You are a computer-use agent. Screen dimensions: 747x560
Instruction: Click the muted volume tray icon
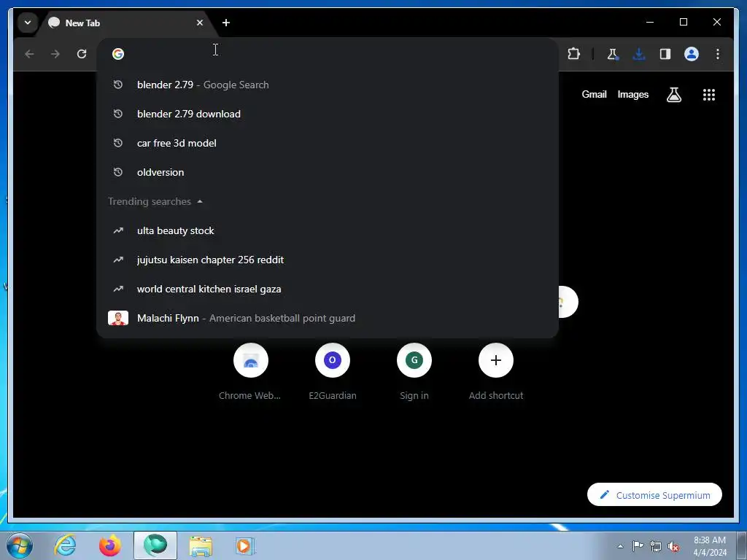click(673, 547)
